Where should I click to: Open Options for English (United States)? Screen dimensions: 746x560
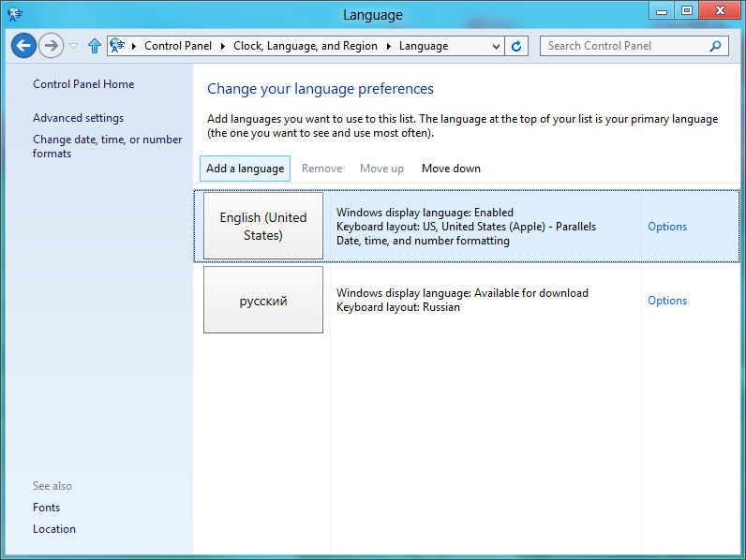click(x=667, y=227)
